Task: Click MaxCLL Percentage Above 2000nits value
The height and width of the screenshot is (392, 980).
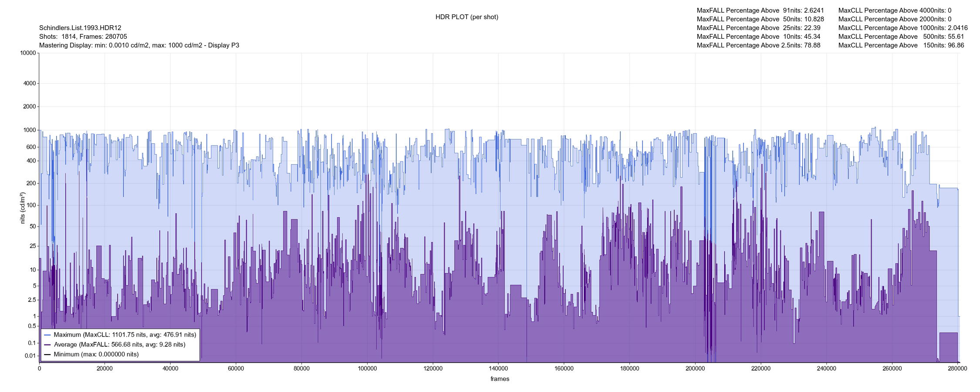Action: 950,19
